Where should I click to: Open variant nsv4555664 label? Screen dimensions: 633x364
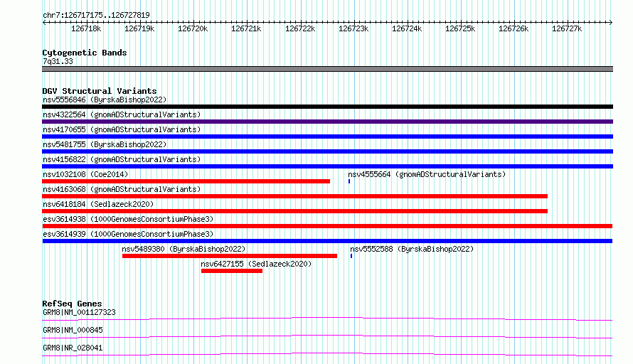(427, 174)
